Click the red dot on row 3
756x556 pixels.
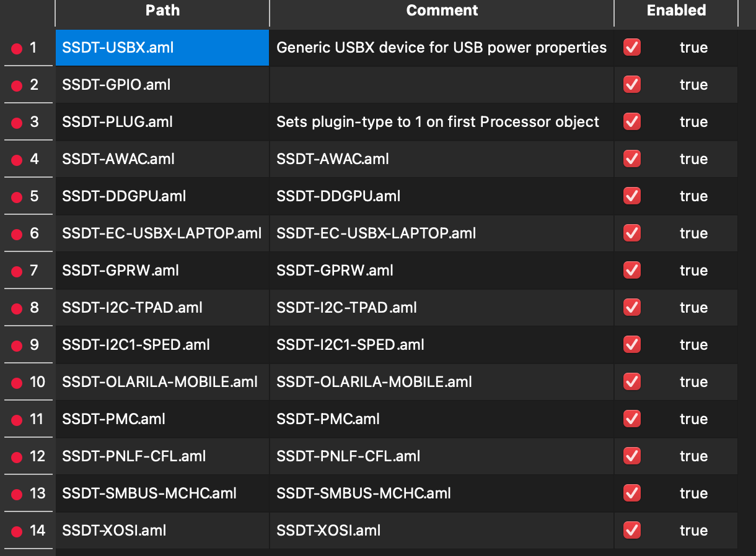point(17,123)
